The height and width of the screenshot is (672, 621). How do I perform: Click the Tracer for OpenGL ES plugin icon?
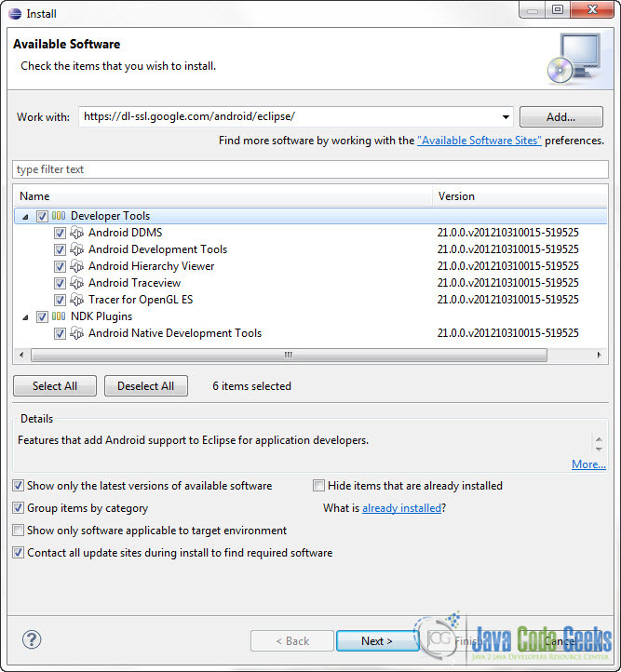point(76,300)
